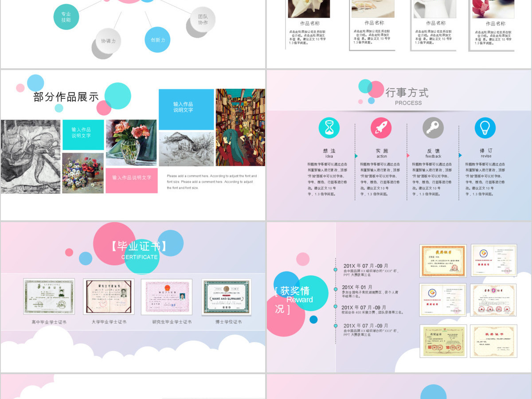Click the timeline dot beside 201X 年 01 月
Viewport: 532px width, 399px height.
click(336, 289)
